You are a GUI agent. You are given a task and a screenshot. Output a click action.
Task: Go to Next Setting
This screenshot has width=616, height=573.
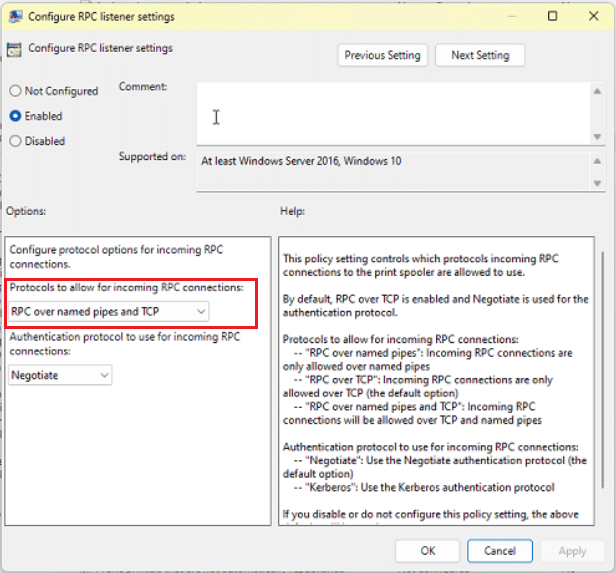(480, 55)
